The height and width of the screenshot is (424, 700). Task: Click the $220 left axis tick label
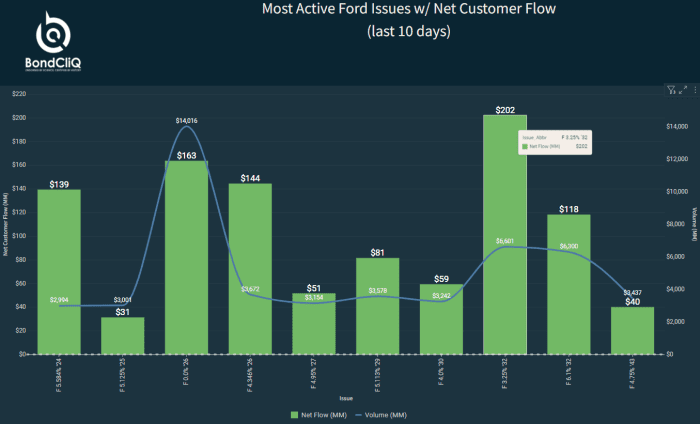[x=19, y=94]
